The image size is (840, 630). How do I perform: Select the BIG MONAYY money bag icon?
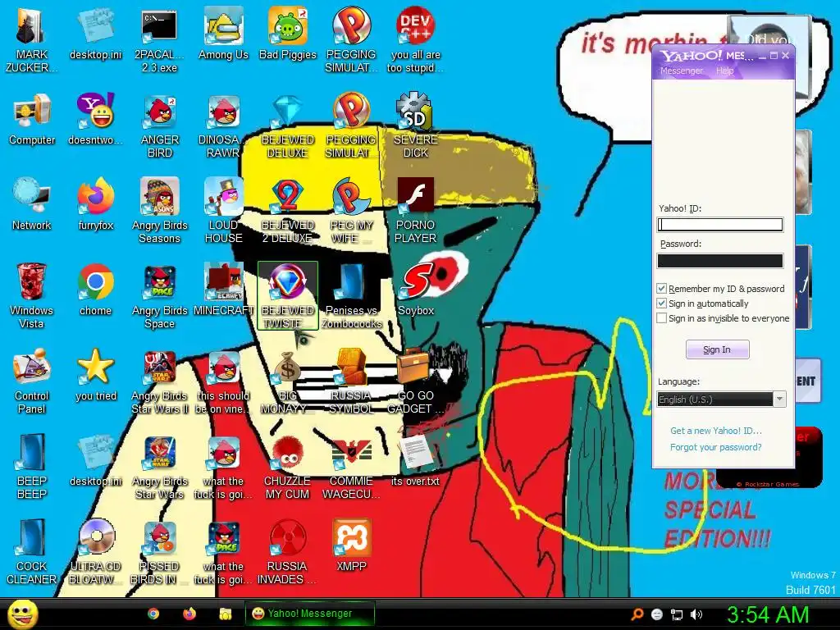pos(288,381)
